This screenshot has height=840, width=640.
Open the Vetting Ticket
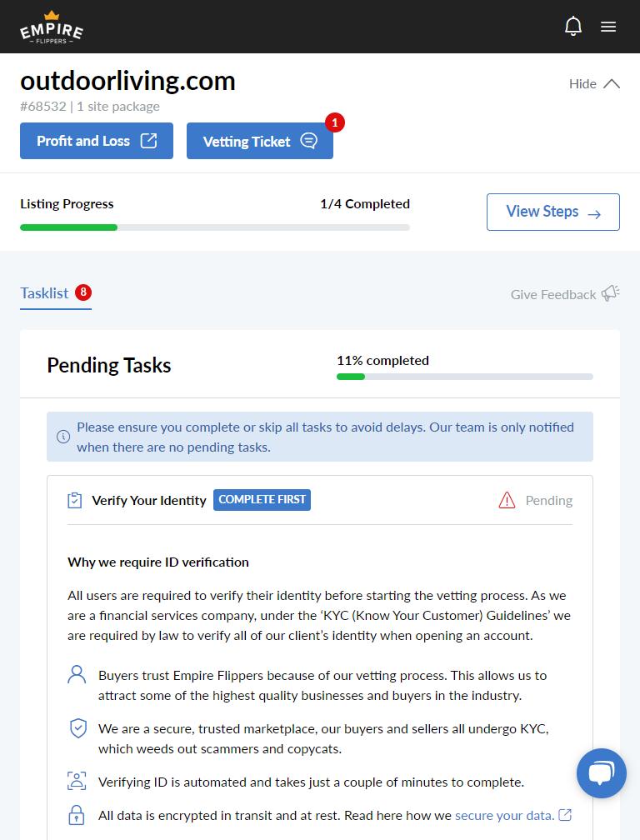[260, 141]
